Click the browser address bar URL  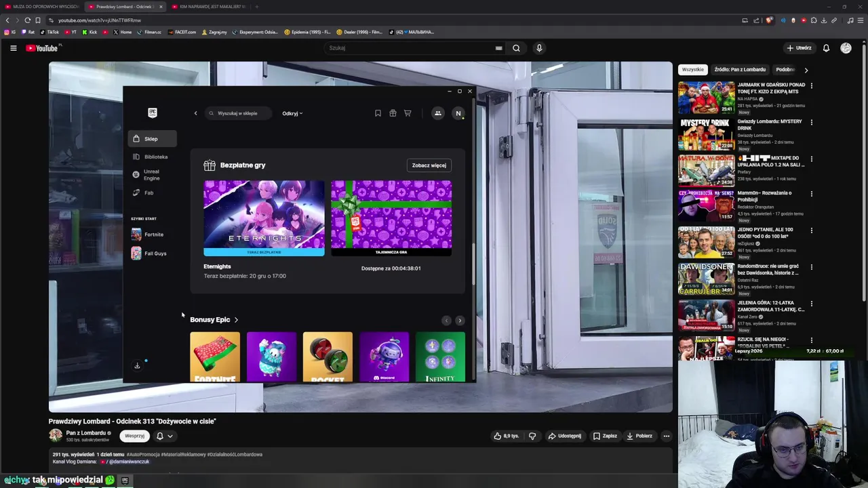[x=100, y=20]
